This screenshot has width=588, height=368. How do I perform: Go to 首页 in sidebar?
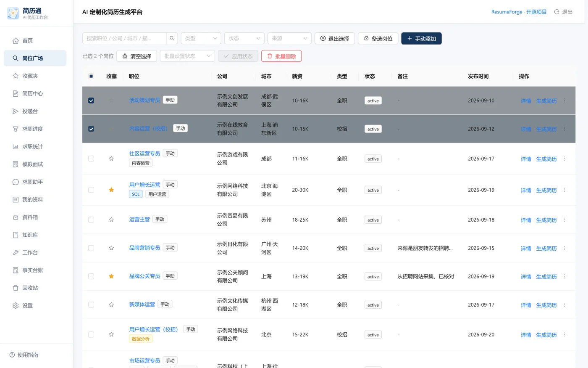(35, 40)
